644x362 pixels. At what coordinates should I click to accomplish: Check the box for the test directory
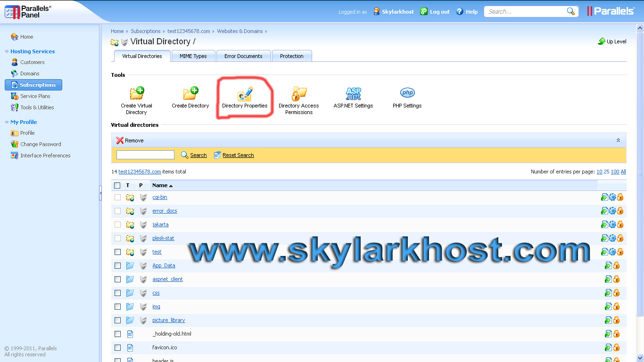coord(117,252)
